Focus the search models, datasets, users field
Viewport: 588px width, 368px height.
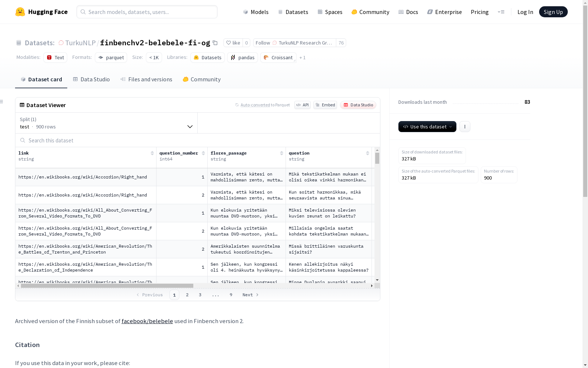(147, 12)
